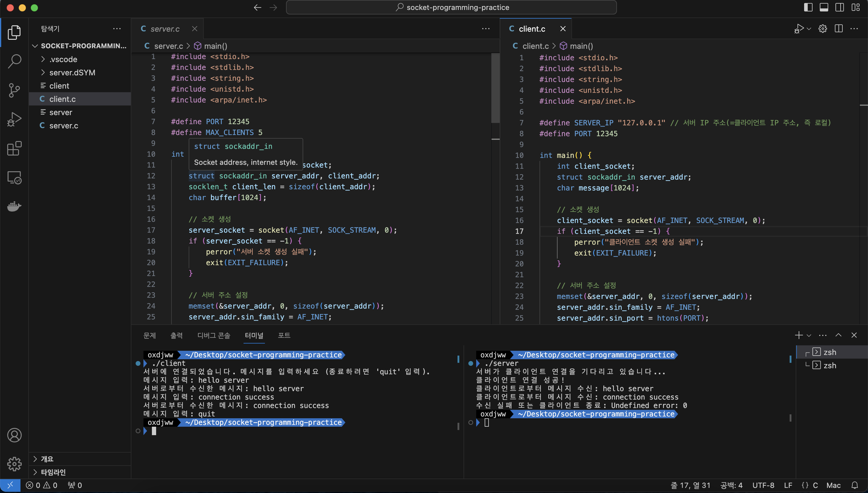Toggle the secondary side bar layout button
This screenshot has height=493, width=868.
(840, 8)
